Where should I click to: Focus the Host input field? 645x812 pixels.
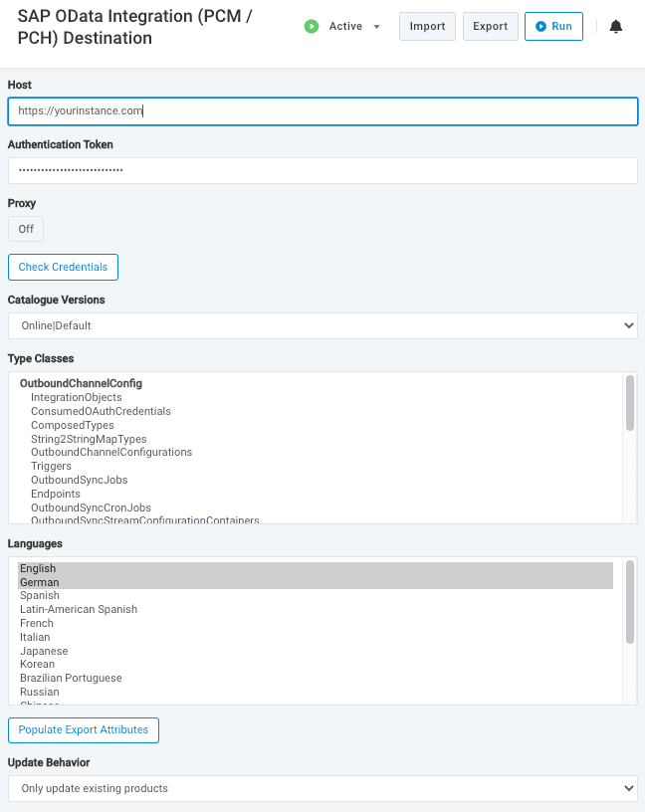[322, 111]
